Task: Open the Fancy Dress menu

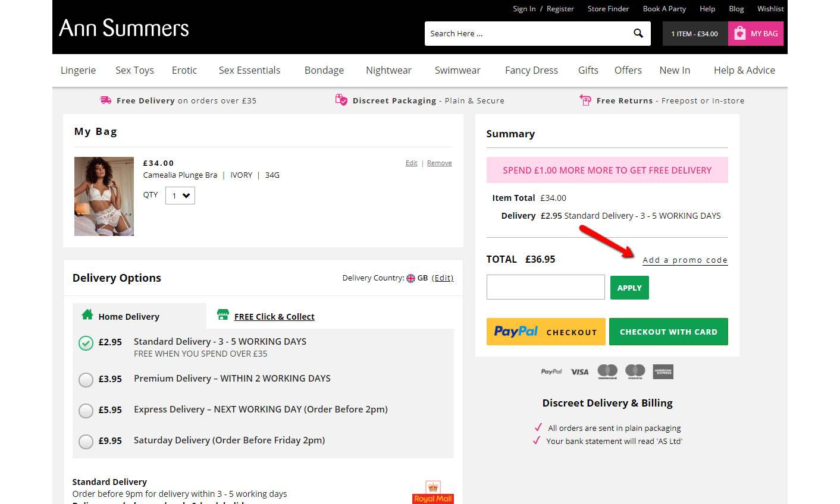Action: (531, 70)
